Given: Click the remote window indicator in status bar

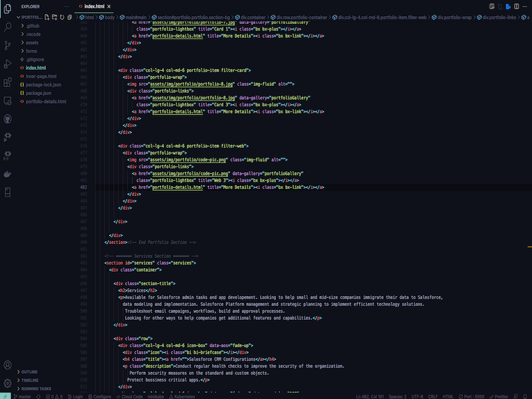Looking at the screenshot, I should click(5, 396).
